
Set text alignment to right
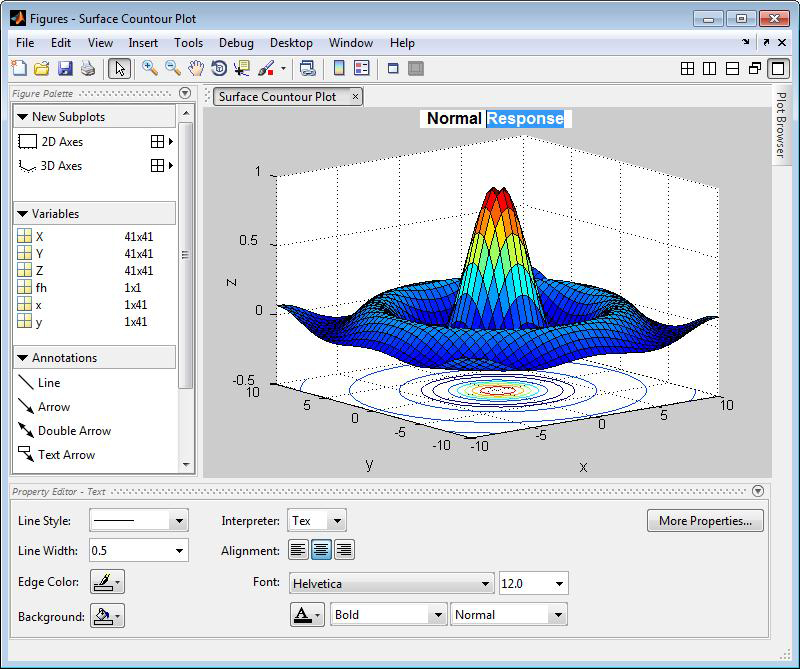pyautogui.click(x=344, y=550)
